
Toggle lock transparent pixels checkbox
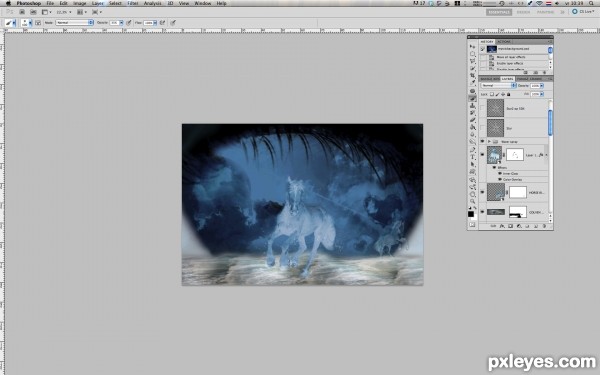492,94
